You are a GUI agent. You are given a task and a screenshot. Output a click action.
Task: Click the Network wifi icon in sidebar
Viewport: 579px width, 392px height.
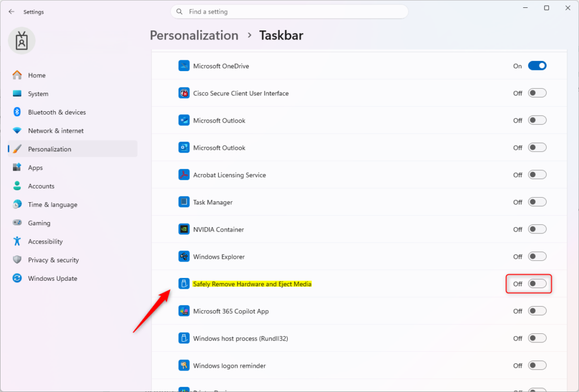pyautogui.click(x=17, y=130)
